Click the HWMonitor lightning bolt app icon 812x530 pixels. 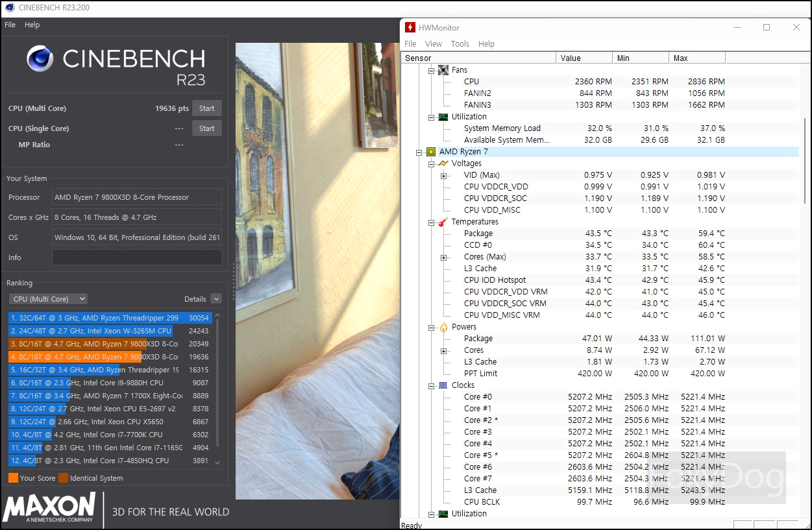click(410, 27)
